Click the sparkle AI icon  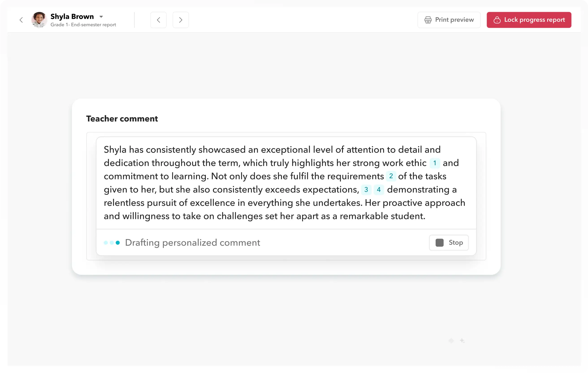click(462, 340)
